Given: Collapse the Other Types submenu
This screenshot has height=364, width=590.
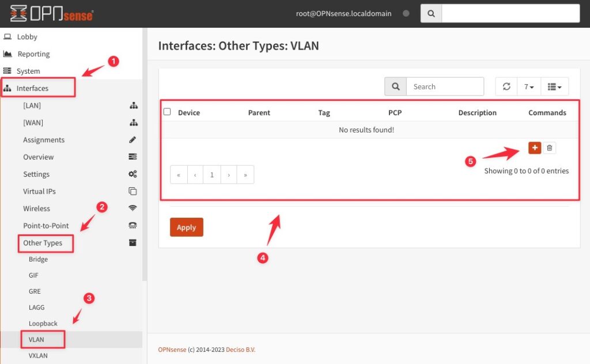Looking at the screenshot, I should pos(43,243).
